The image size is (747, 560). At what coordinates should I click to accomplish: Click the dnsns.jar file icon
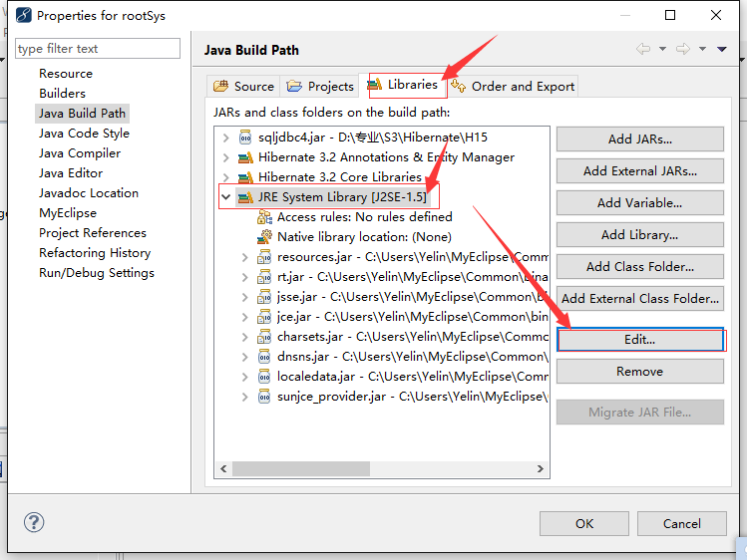tap(264, 357)
